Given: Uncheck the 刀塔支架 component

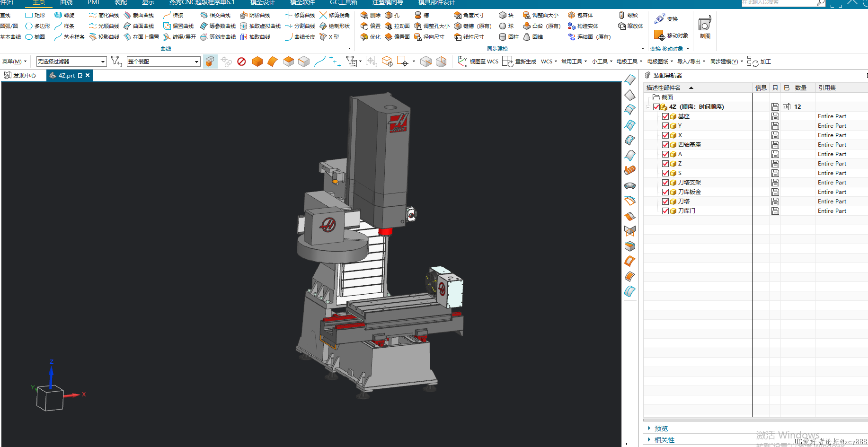Looking at the screenshot, I should click(665, 183).
